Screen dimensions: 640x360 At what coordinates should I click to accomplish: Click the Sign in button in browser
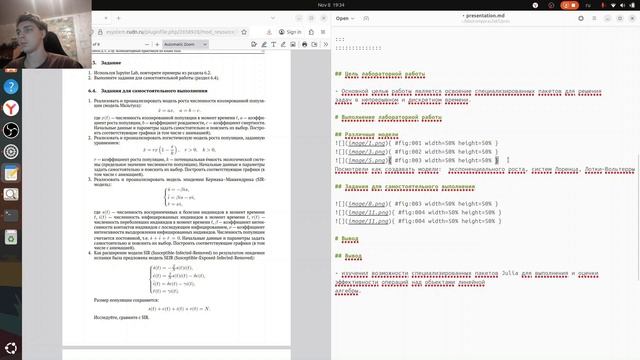click(x=290, y=32)
